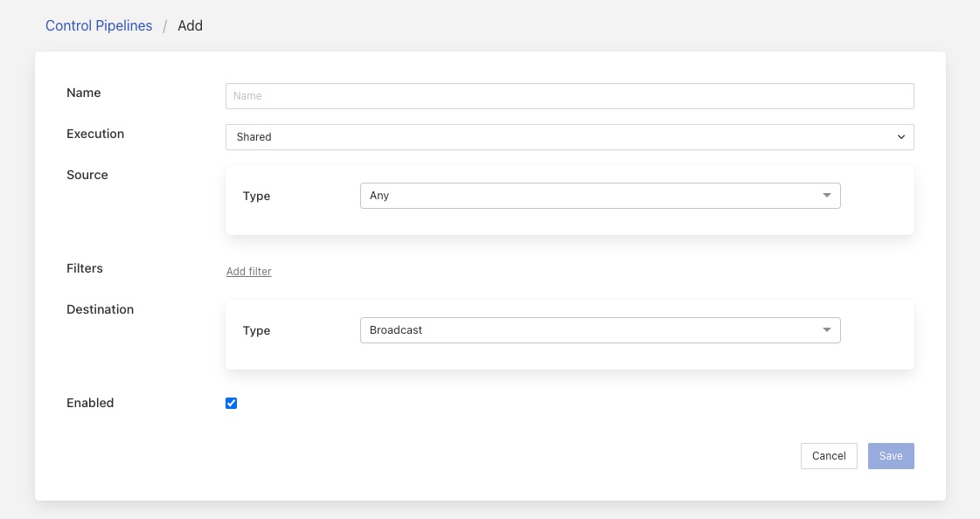Viewport: 980px width, 519px height.
Task: Focus the Name text input field
Action: tap(569, 96)
